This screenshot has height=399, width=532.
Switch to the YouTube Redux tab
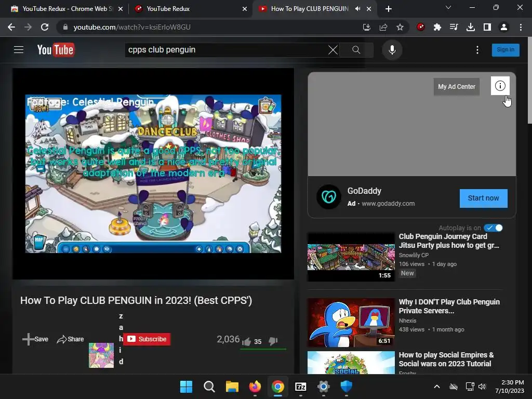pyautogui.click(x=190, y=9)
